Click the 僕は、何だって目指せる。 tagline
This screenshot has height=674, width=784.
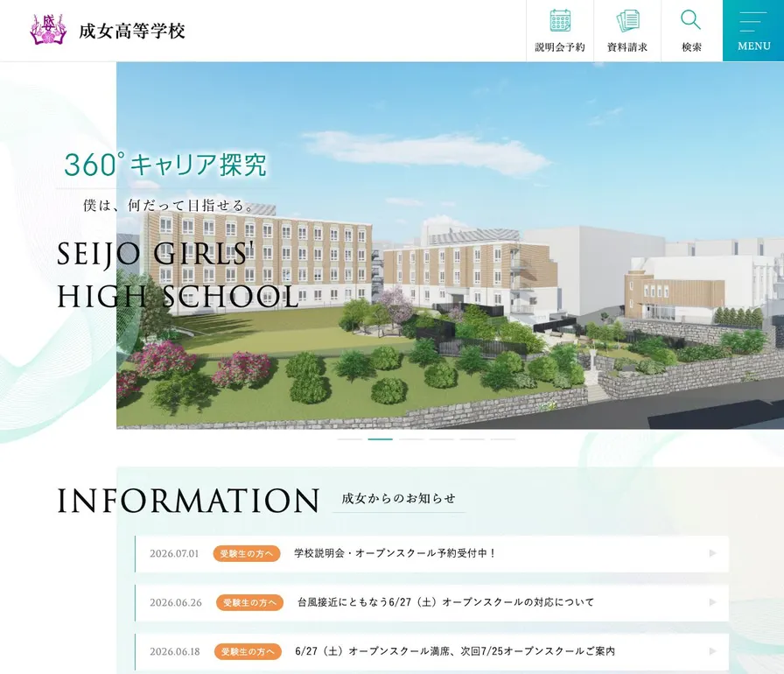coord(169,205)
